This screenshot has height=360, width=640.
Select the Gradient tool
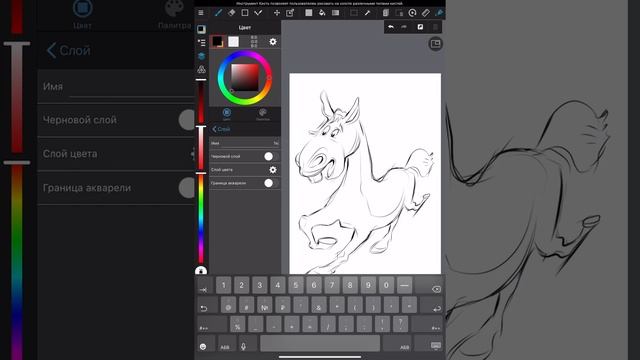click(x=336, y=13)
